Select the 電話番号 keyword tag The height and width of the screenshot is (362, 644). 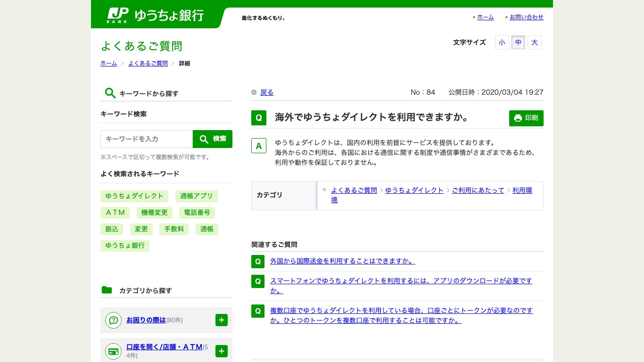coord(197,213)
